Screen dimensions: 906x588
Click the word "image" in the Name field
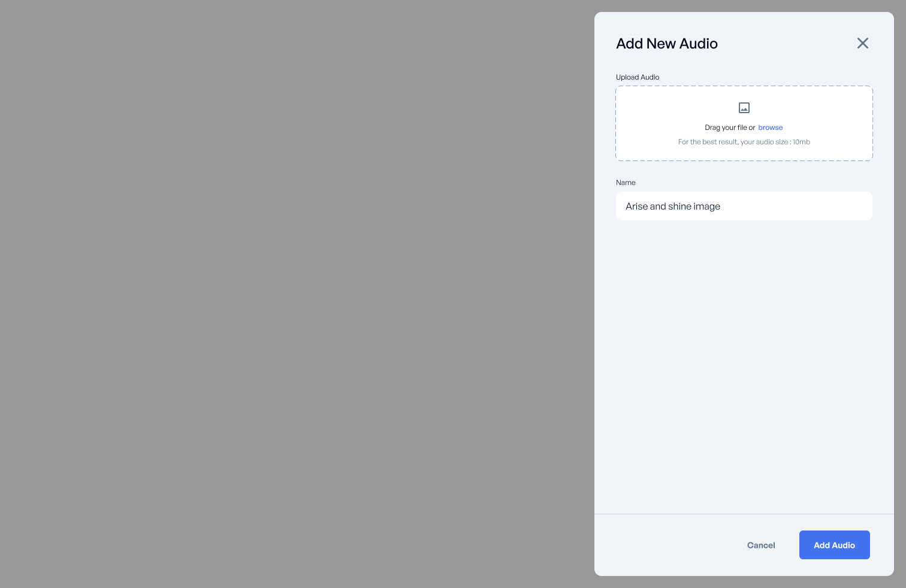[x=707, y=206]
